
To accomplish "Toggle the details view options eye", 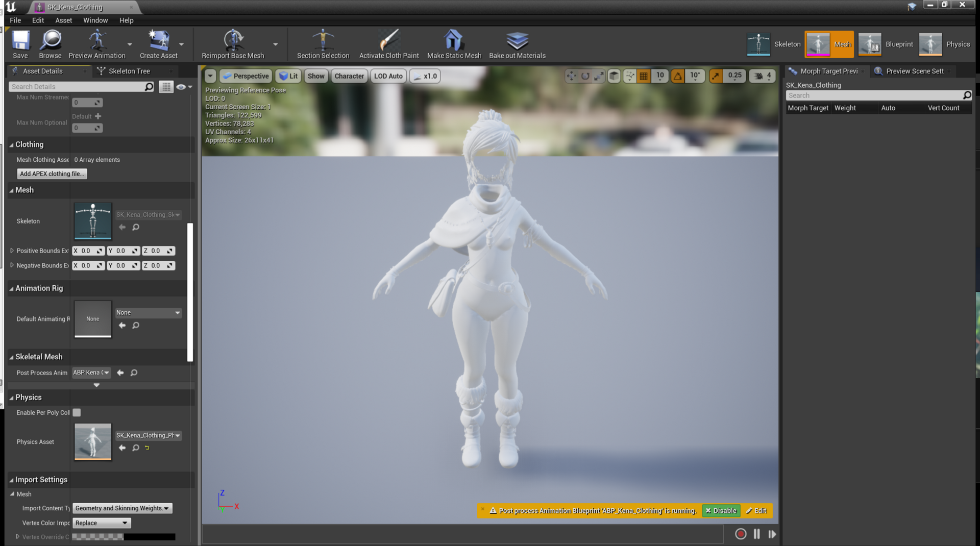I will (184, 87).
